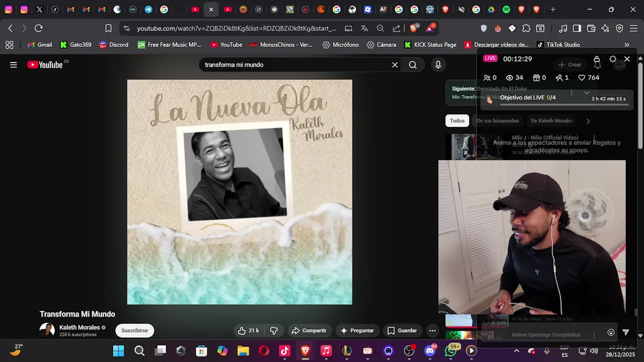
Task: Expand hidden bookmarks double chevron
Action: pyautogui.click(x=627, y=45)
